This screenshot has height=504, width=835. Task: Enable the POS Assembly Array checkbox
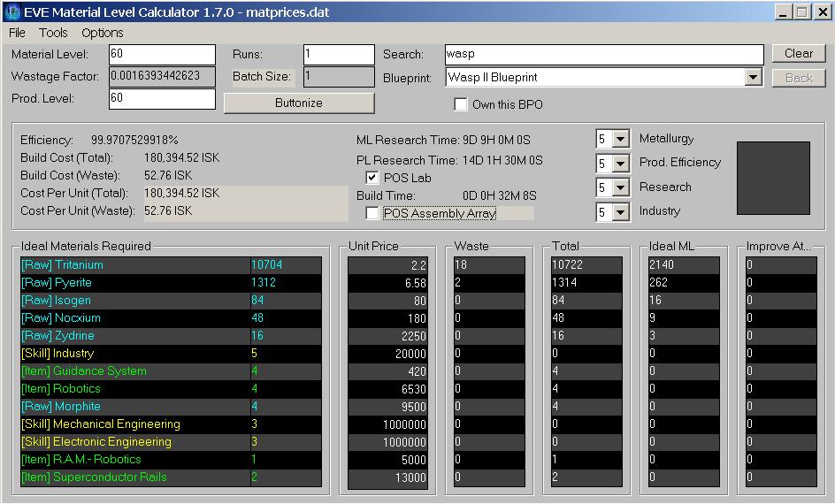click(372, 213)
